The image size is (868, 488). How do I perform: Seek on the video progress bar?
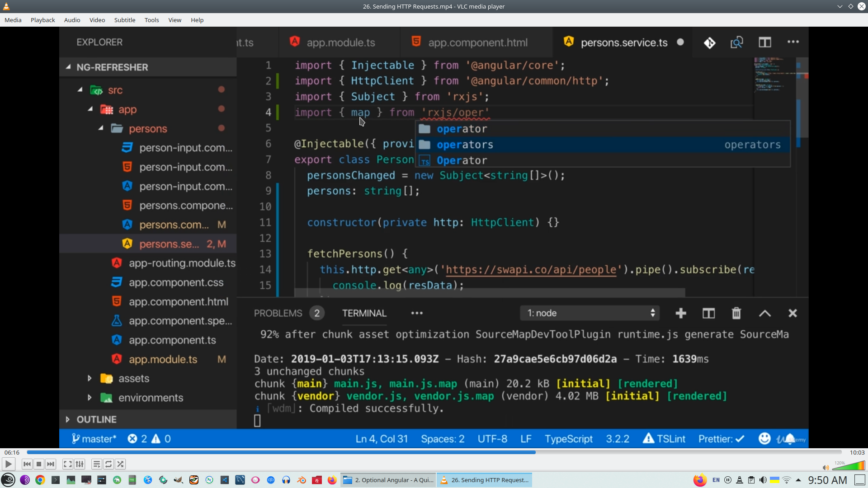[434, 452]
